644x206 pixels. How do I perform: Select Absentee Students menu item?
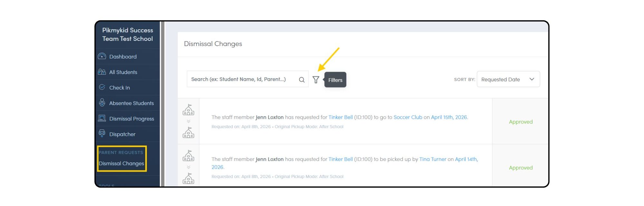click(131, 103)
